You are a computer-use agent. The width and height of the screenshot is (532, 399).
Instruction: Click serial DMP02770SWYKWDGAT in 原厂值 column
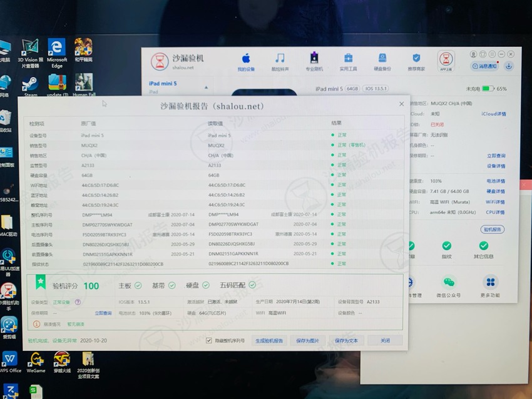point(107,225)
